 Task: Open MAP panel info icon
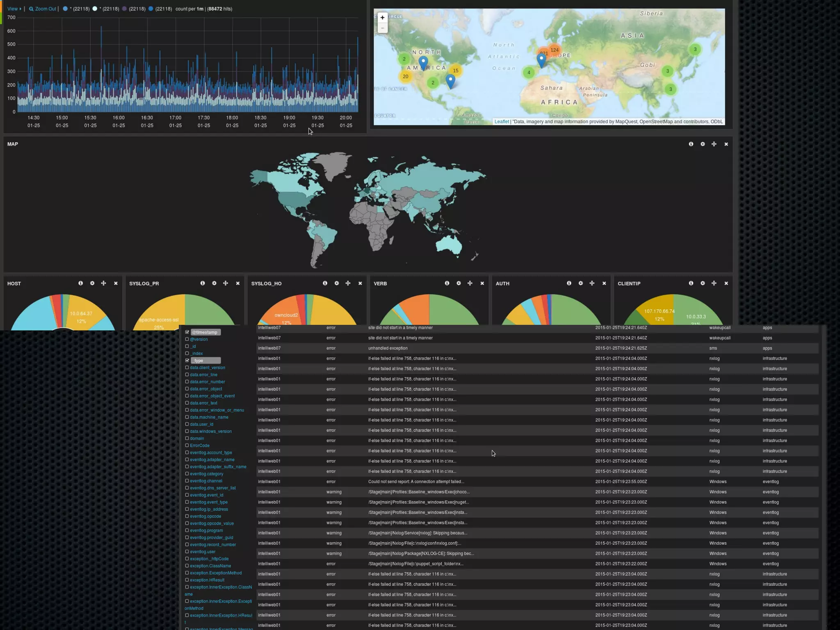pos(691,144)
